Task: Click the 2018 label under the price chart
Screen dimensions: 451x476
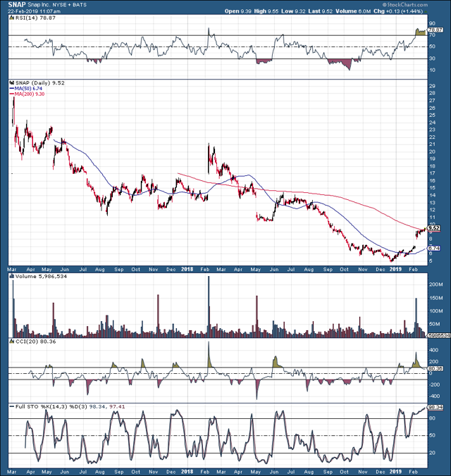Action: coord(187,269)
